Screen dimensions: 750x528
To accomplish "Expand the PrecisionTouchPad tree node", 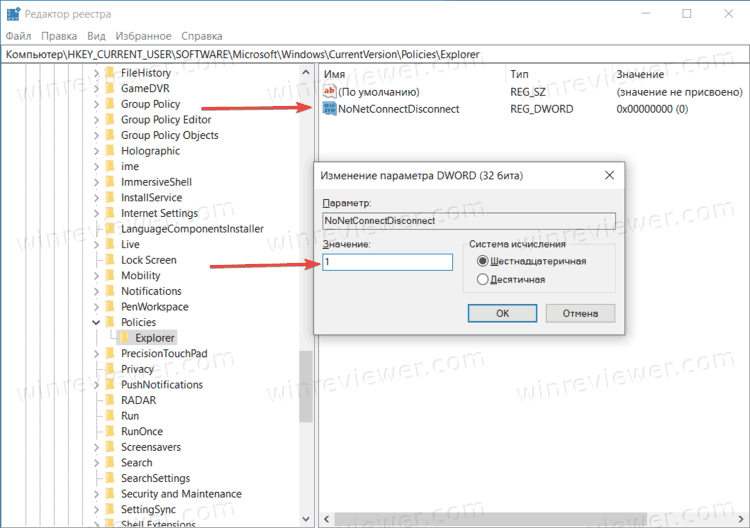I will 96,353.
